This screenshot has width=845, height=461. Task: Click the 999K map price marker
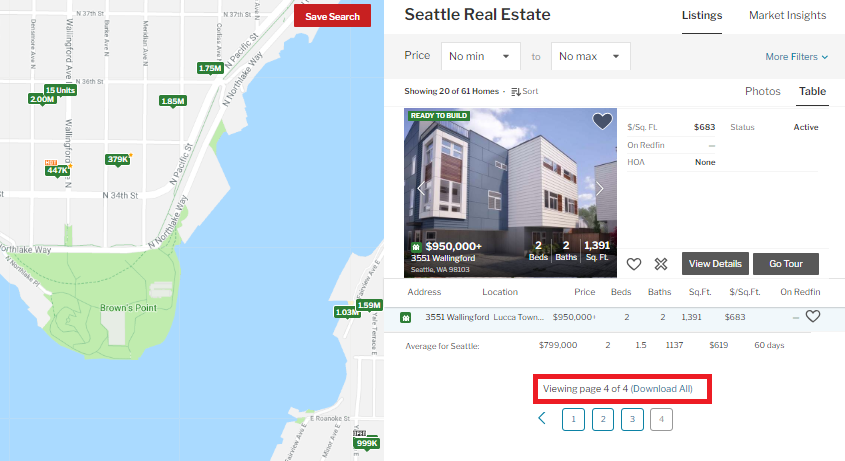point(367,443)
